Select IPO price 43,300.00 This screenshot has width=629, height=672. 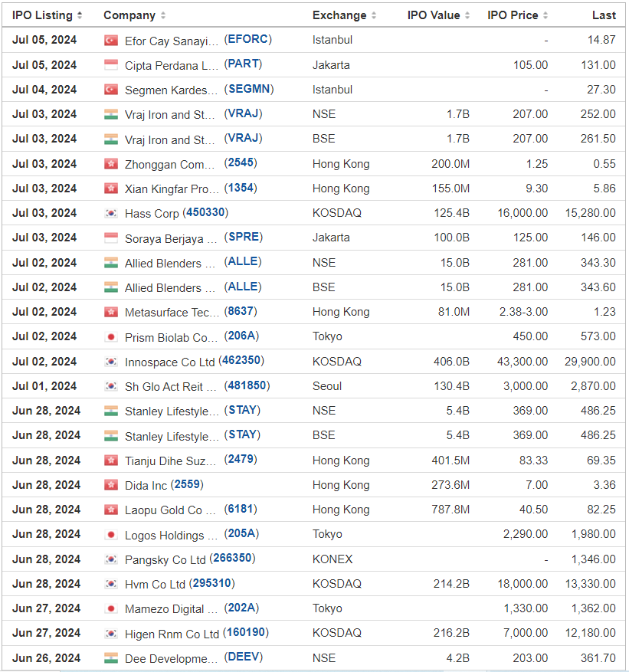pyautogui.click(x=523, y=362)
